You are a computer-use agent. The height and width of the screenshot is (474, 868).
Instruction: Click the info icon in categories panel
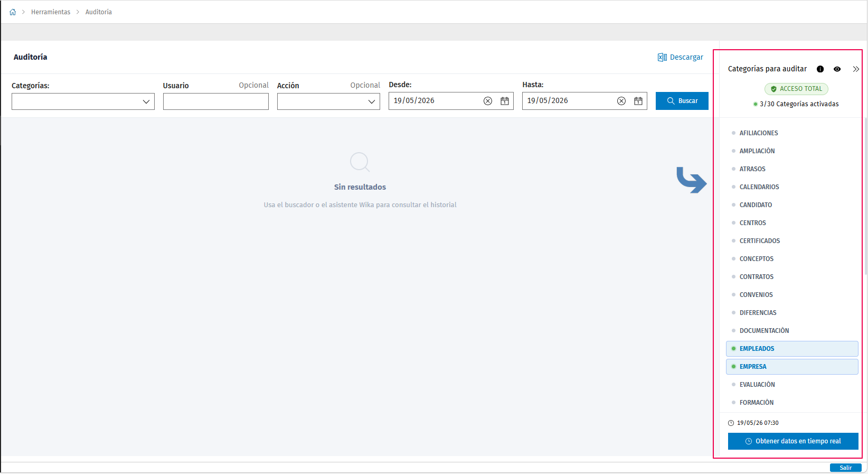pos(820,69)
